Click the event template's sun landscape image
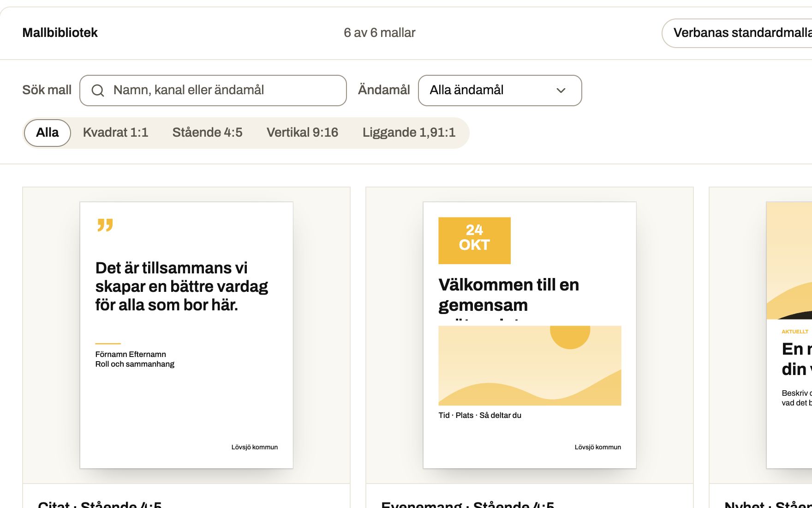Viewport: 812px width, 508px height. 530,366
